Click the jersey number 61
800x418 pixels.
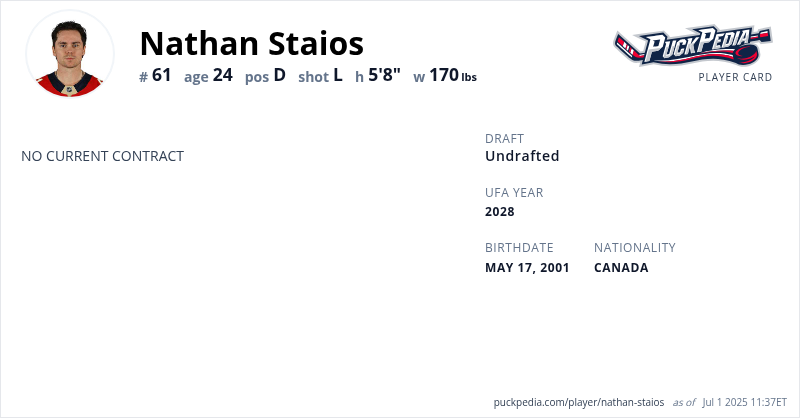coord(162,75)
